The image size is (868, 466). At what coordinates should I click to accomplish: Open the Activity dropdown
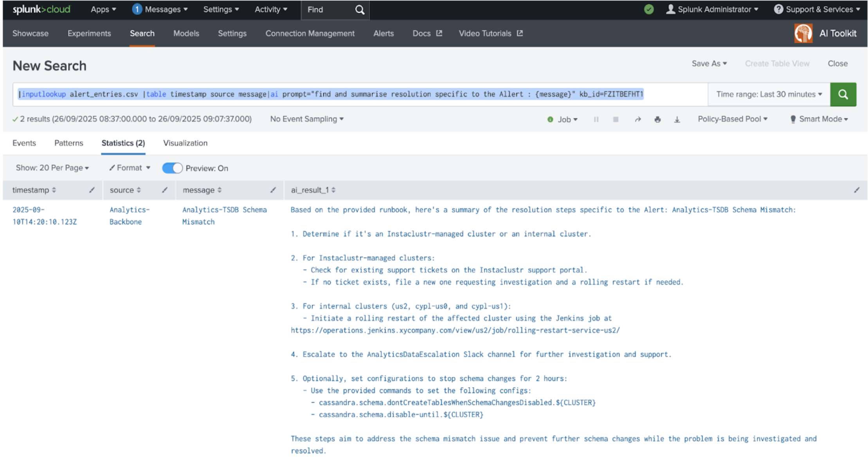tap(271, 9)
